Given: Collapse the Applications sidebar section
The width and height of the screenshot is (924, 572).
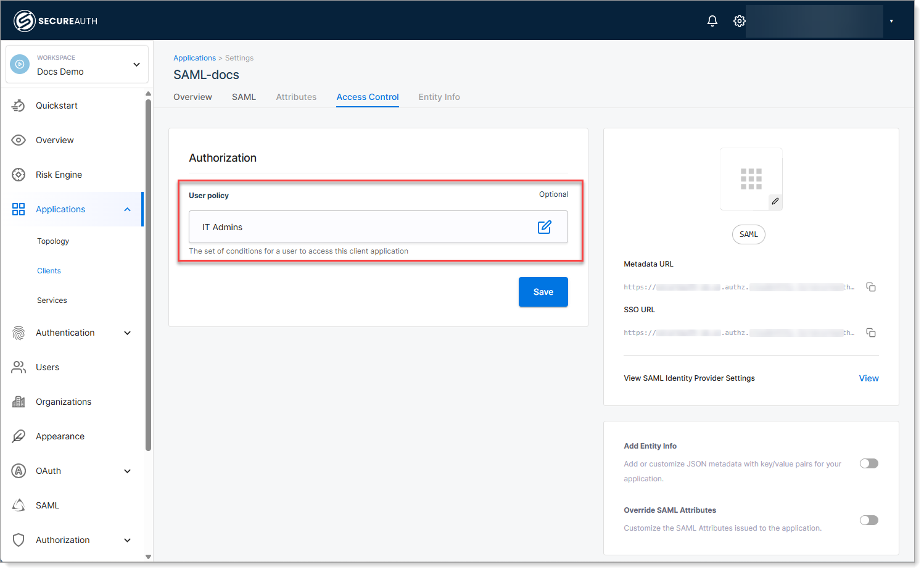Looking at the screenshot, I should coord(127,209).
